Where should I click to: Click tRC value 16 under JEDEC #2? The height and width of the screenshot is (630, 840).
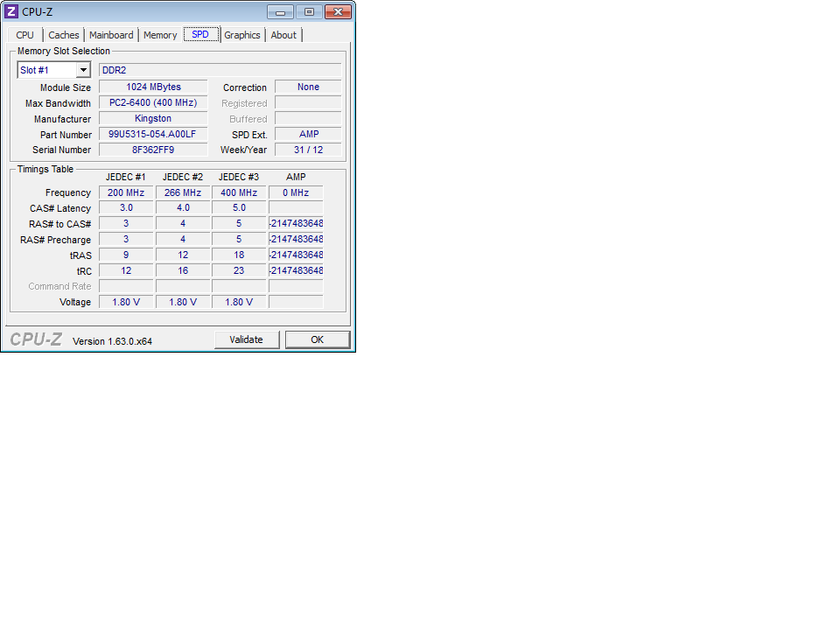pyautogui.click(x=183, y=270)
